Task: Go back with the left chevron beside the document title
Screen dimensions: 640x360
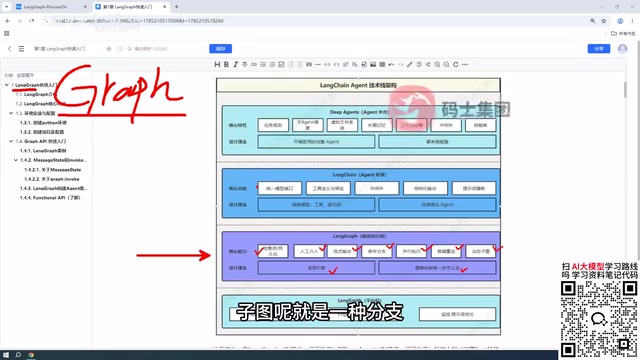Action: click(9, 49)
